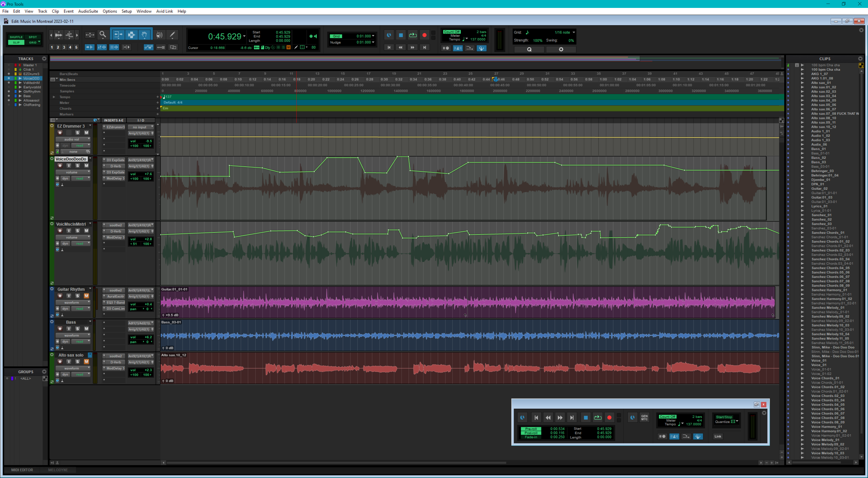
Task: Solo the VoiceDooDooDo track
Action: pyautogui.click(x=78, y=166)
